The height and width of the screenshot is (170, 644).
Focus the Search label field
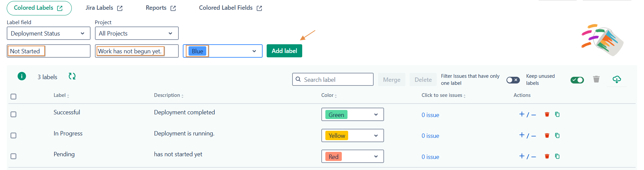coord(337,80)
